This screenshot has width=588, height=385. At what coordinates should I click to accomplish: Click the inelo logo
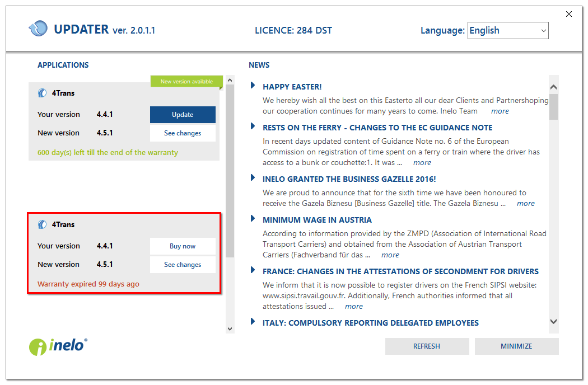click(x=58, y=346)
